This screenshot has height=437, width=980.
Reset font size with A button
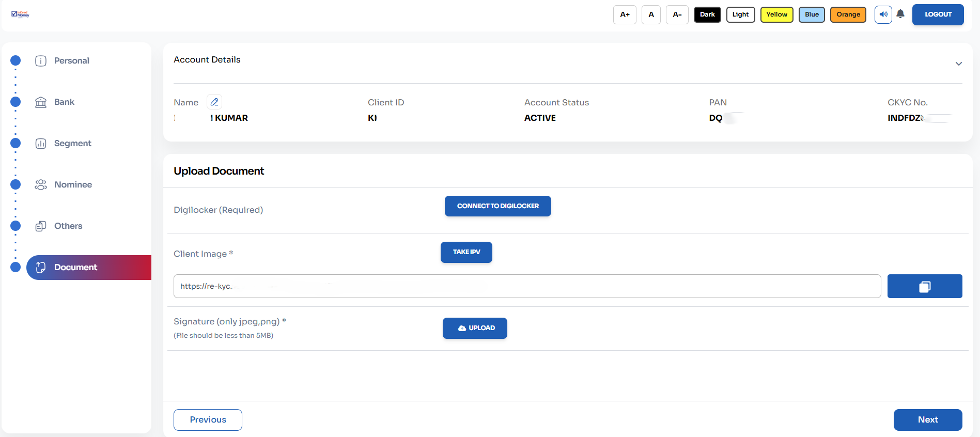tap(651, 14)
